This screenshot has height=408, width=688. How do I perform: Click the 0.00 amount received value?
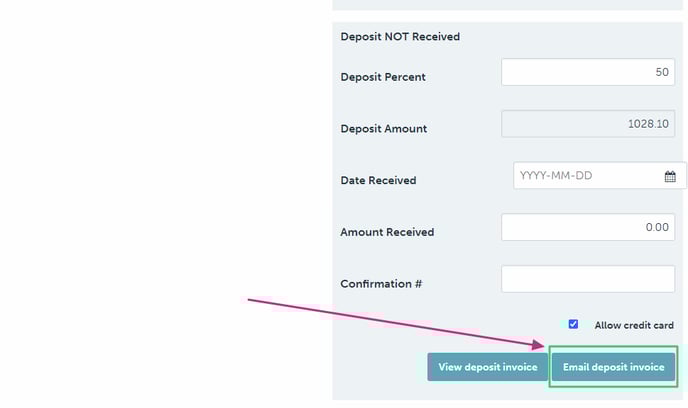pyautogui.click(x=657, y=228)
